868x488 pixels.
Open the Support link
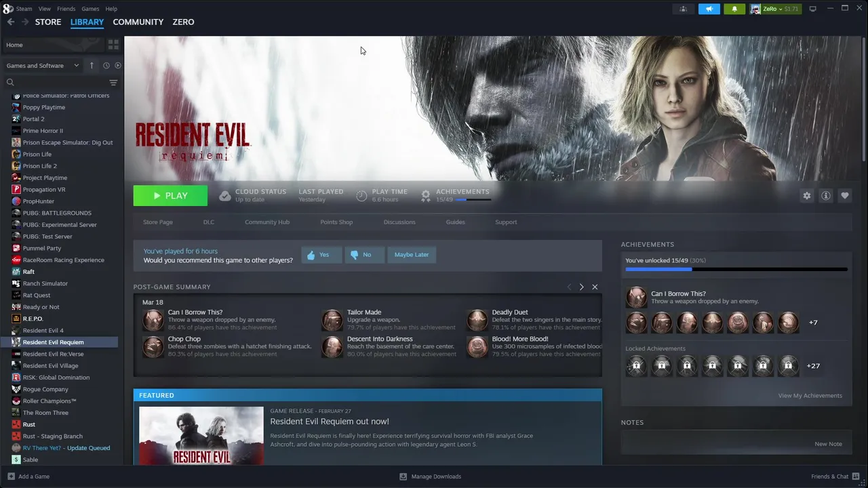click(506, 222)
